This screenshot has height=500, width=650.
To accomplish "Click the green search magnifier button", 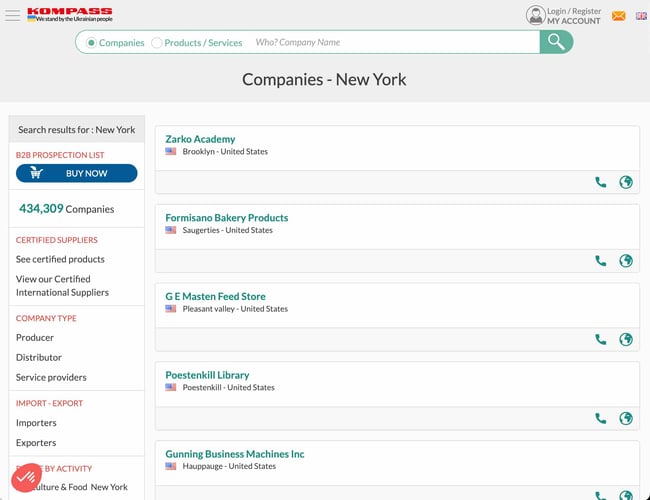I will click(556, 42).
